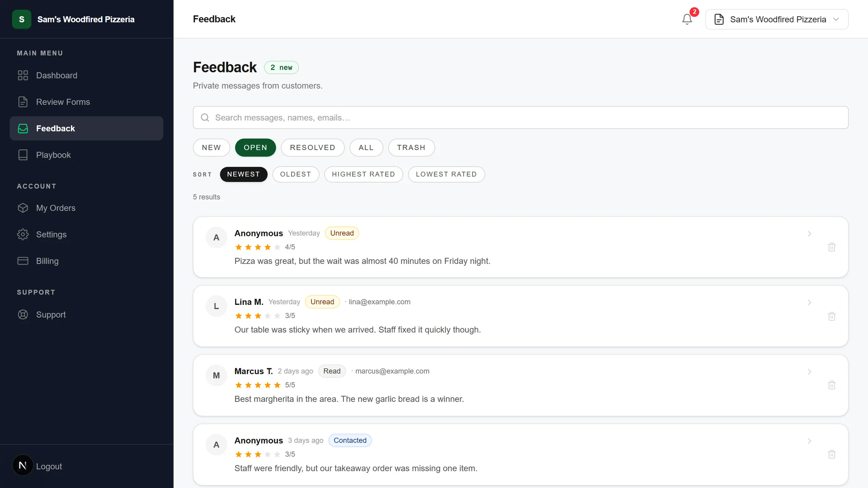Select the OPEN filter tab
868x488 pixels.
[255, 147]
